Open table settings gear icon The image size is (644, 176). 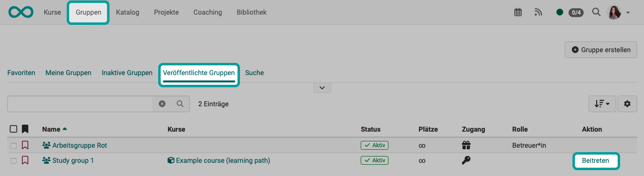(x=627, y=103)
